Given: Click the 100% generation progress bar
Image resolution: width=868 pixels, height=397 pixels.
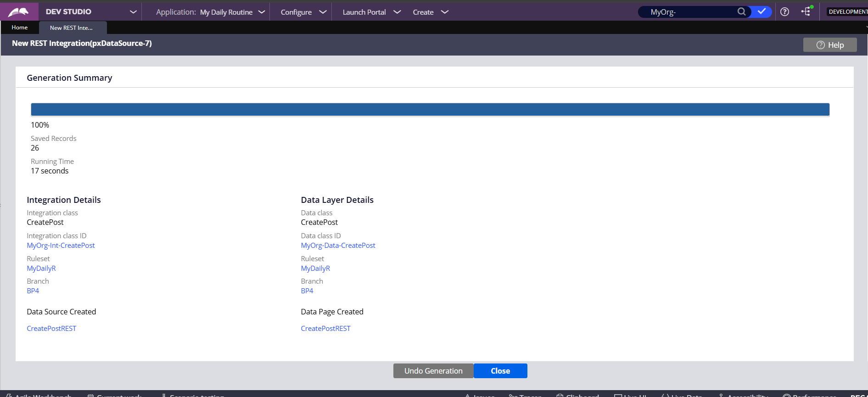Looking at the screenshot, I should (430, 110).
